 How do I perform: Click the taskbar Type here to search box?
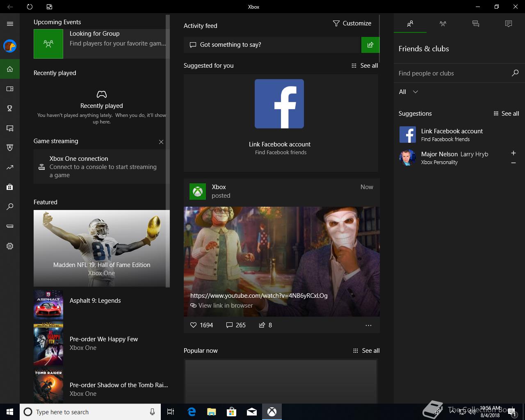pyautogui.click(x=90, y=412)
